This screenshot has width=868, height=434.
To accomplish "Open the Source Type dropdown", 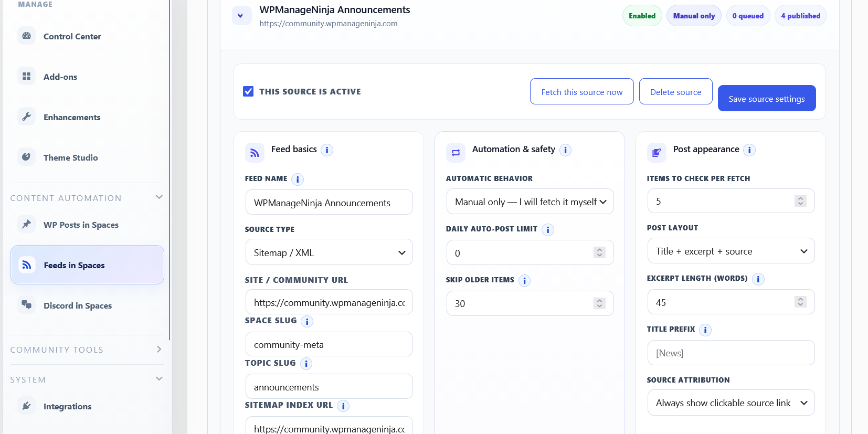I will [329, 252].
